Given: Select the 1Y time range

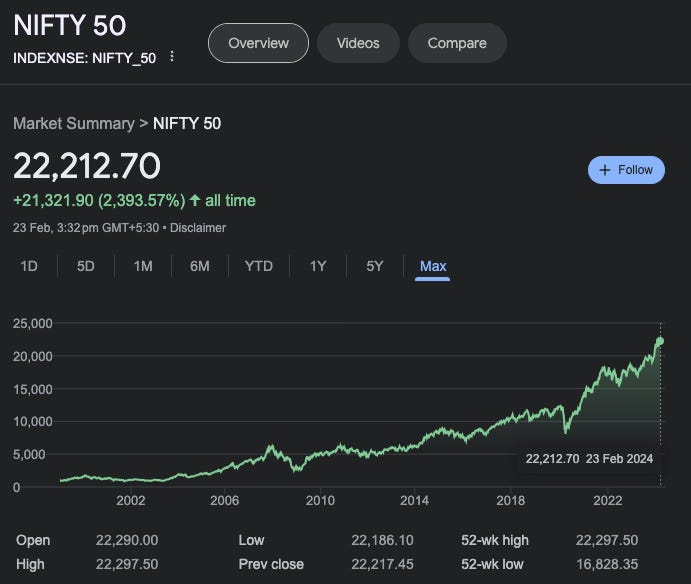Looking at the screenshot, I should (x=318, y=266).
